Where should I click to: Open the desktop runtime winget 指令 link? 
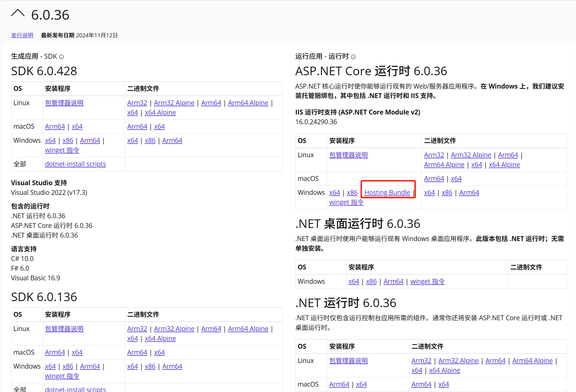427,281
